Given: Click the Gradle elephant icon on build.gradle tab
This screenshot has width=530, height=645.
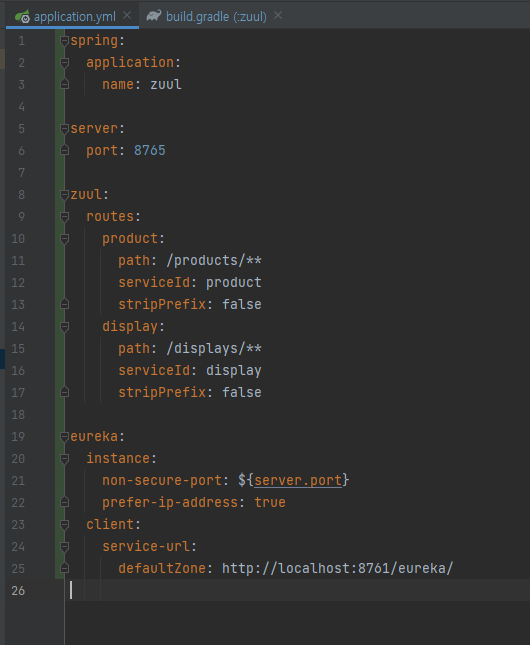Looking at the screenshot, I should [x=154, y=16].
